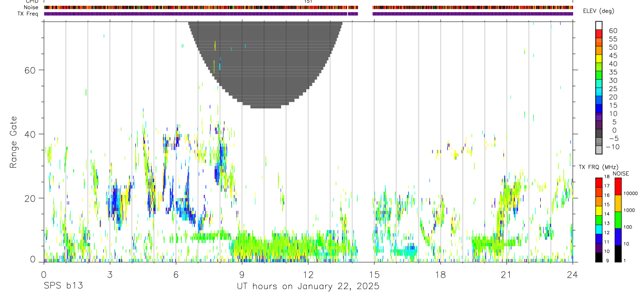Click the 'NOISE' colorbar title
This screenshot has height=297, width=644.
click(620, 173)
